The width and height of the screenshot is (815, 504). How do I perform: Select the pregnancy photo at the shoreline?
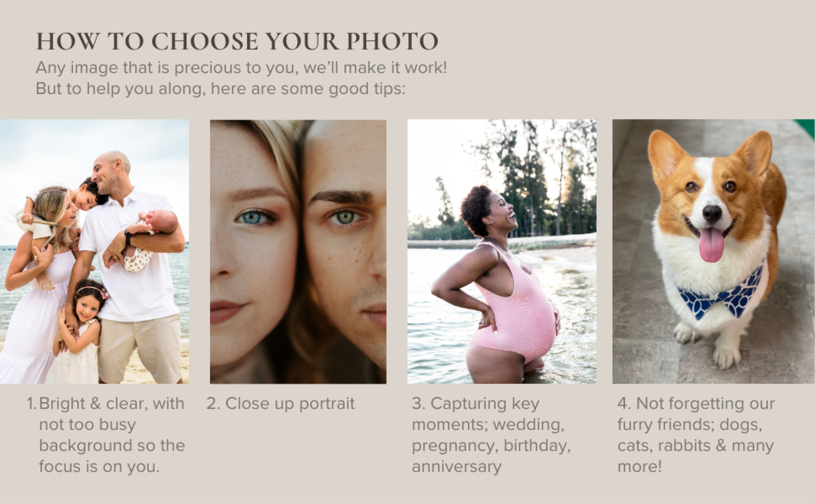click(x=501, y=251)
